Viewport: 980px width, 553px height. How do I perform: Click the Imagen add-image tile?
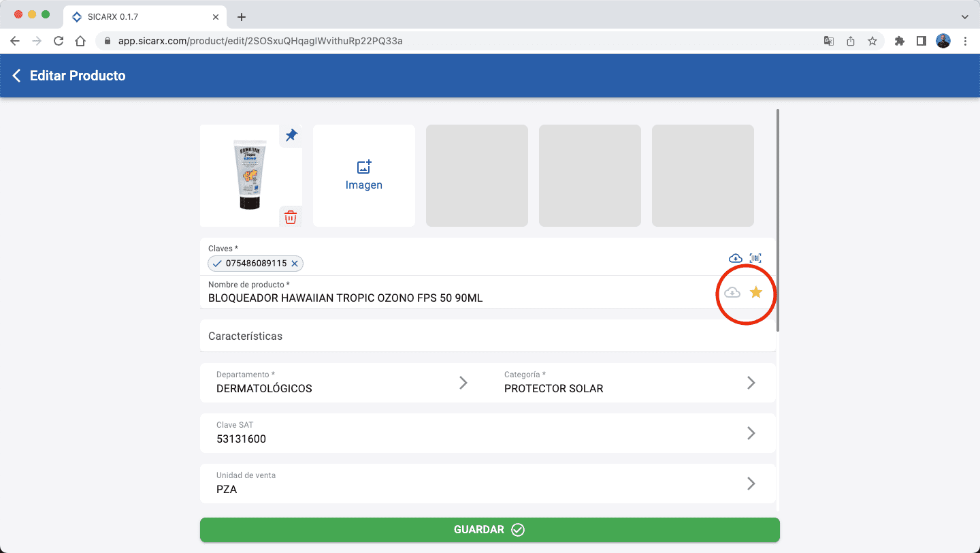(364, 176)
